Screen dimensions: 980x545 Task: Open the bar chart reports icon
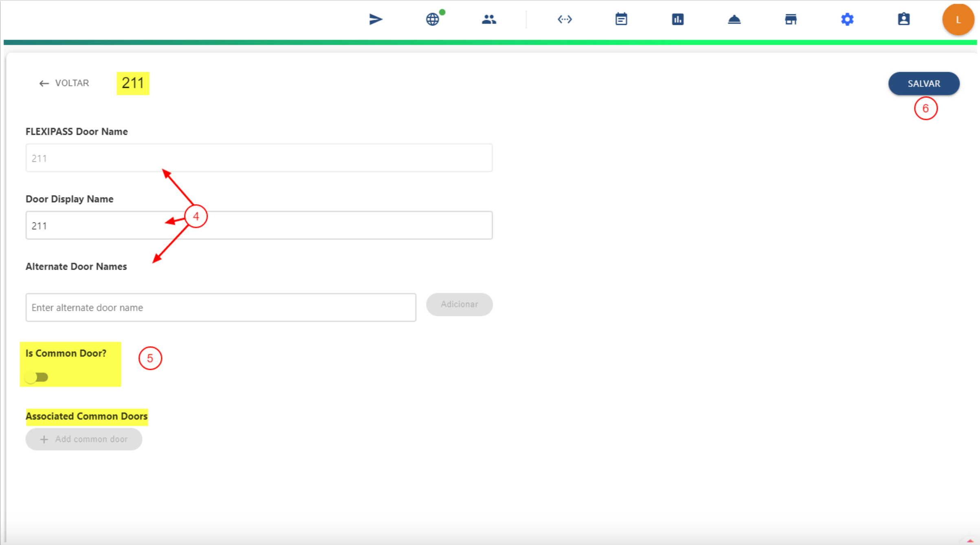coord(678,19)
